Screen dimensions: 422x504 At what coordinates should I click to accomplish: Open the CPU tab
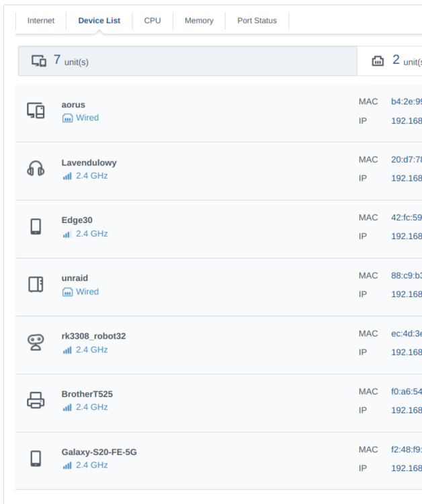153,21
